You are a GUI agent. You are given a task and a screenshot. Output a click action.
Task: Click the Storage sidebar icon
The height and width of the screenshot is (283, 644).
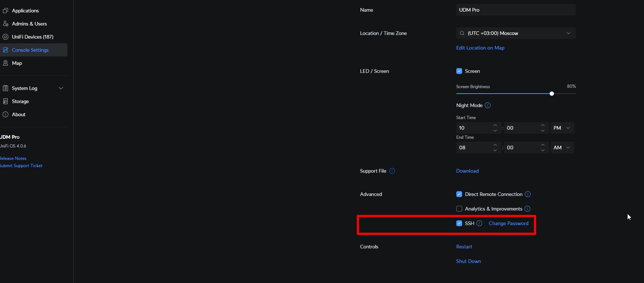(x=5, y=101)
